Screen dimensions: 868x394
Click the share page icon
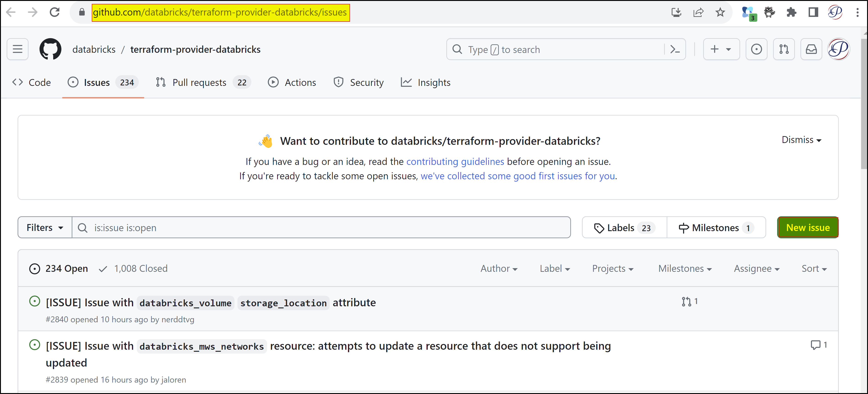tap(698, 13)
